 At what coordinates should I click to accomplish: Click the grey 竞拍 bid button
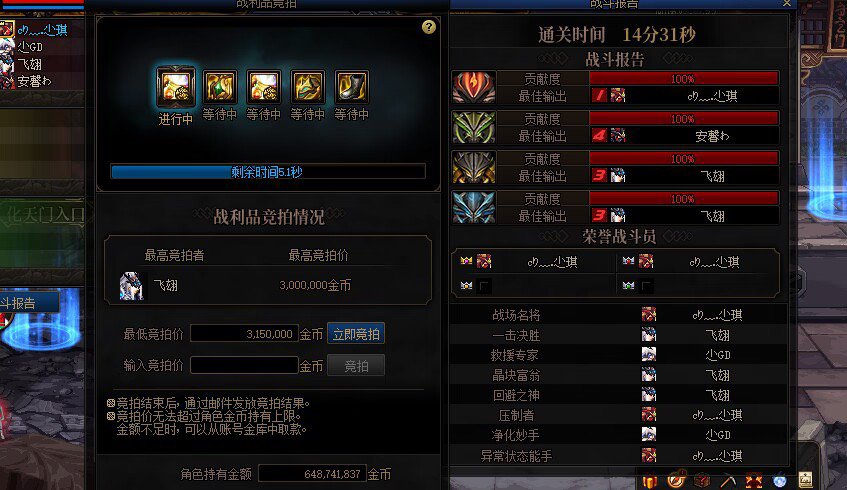coord(356,366)
